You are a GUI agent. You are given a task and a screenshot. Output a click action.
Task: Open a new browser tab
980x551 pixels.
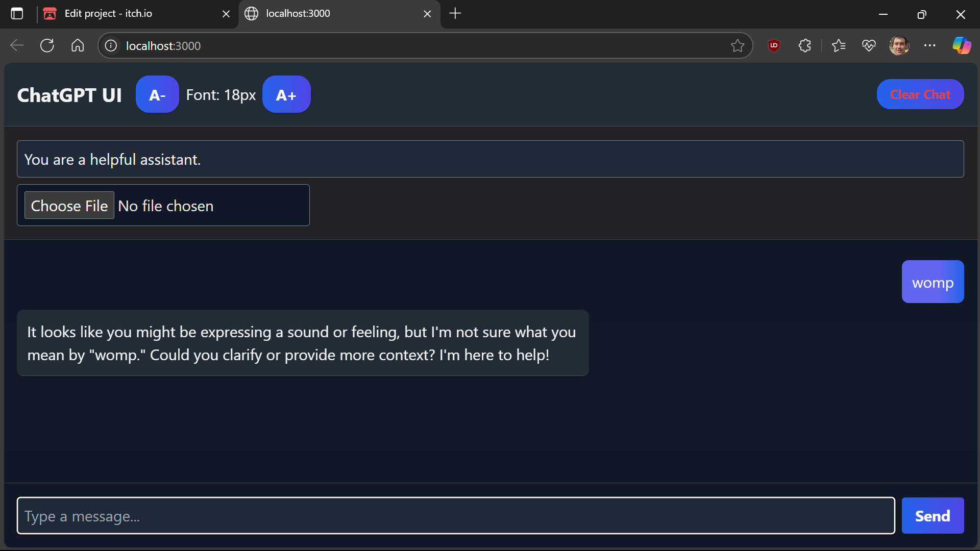455,14
